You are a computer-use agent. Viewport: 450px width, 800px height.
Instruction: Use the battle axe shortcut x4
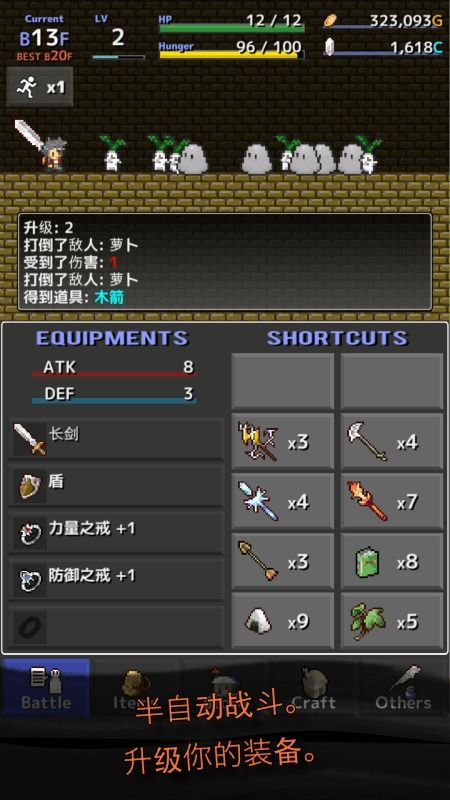392,442
